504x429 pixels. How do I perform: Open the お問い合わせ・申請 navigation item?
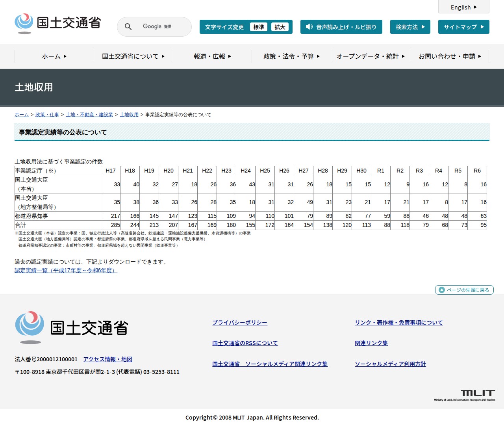pyautogui.click(x=449, y=56)
